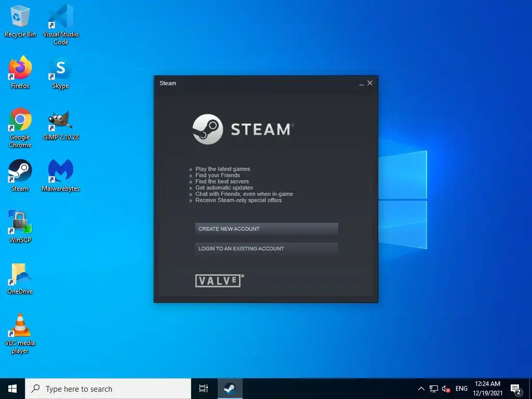Select the VLC media player desktop shortcut
Screen dimensions: 532x399
coord(20,334)
